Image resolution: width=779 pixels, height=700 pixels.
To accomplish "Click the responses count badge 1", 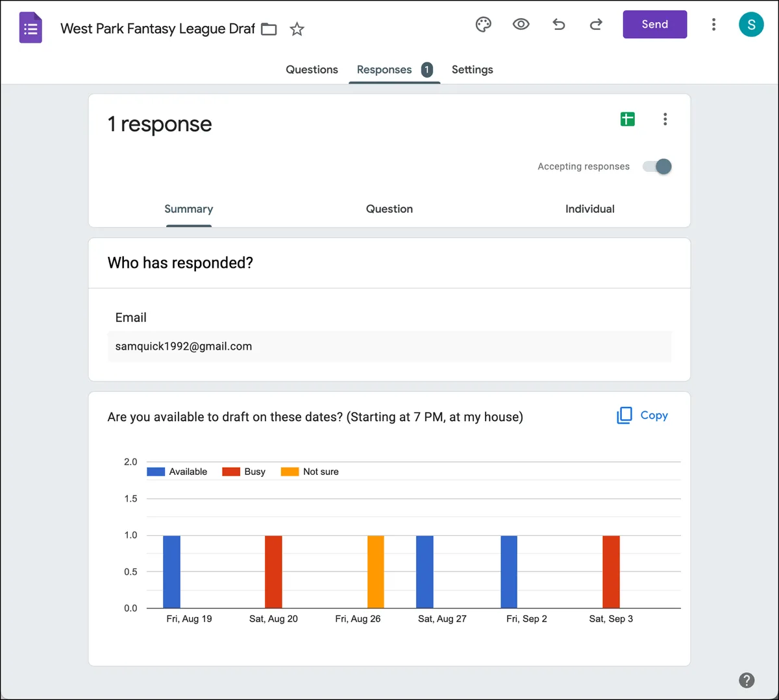I will (427, 69).
